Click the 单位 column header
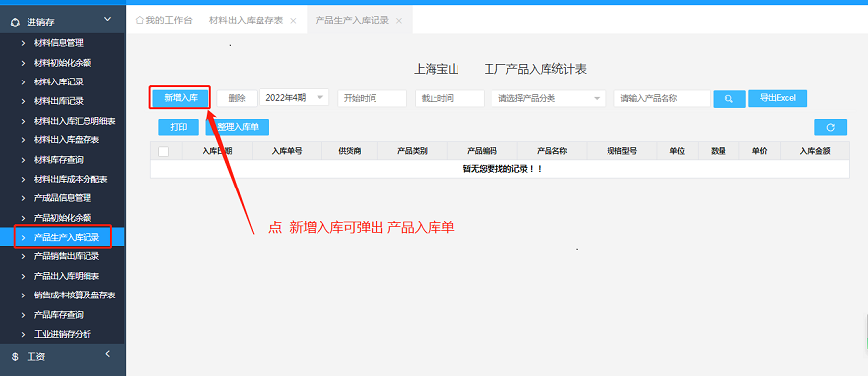Screen dimensions: 868x376 pos(677,151)
